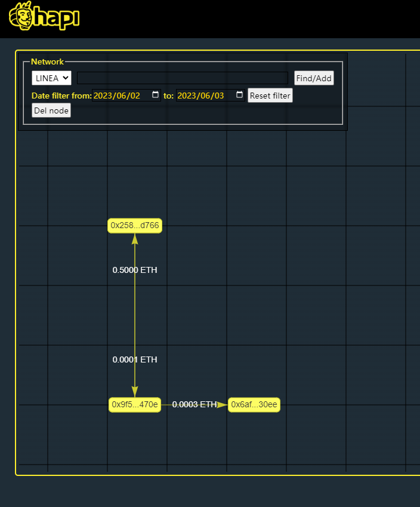This screenshot has width=420, height=507.
Task: Click the to date field 2023/06/03
Action: pyautogui.click(x=211, y=96)
